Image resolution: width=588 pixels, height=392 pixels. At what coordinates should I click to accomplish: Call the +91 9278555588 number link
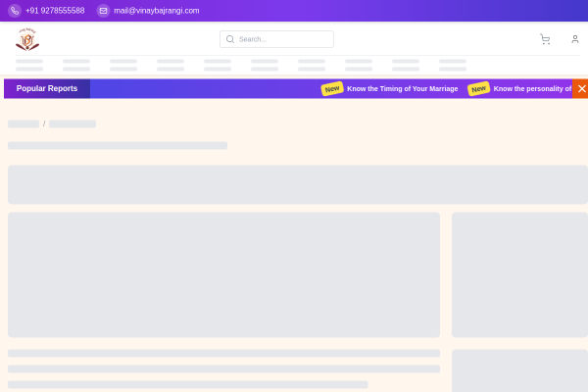(x=55, y=11)
